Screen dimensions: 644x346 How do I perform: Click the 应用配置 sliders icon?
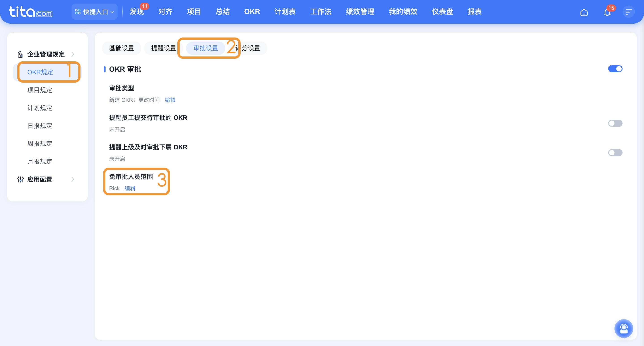tap(21, 179)
